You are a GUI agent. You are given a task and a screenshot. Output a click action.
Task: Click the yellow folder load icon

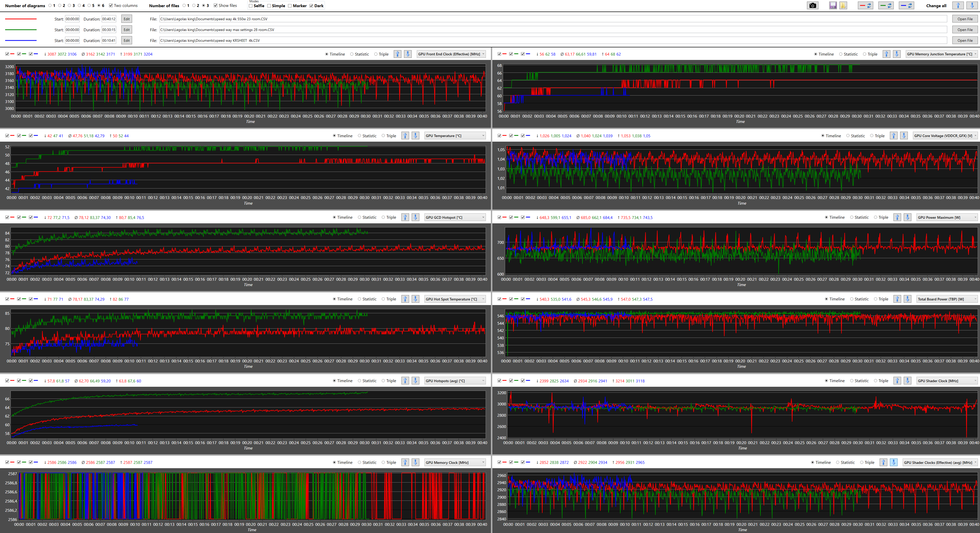point(844,5)
